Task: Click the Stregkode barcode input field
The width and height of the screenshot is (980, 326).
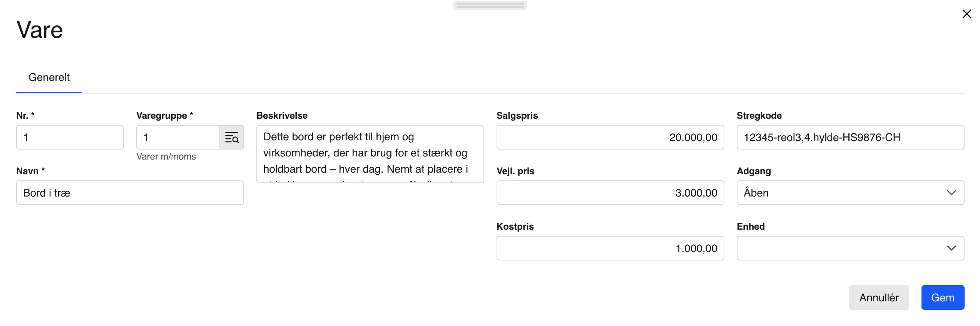Action: coord(850,137)
